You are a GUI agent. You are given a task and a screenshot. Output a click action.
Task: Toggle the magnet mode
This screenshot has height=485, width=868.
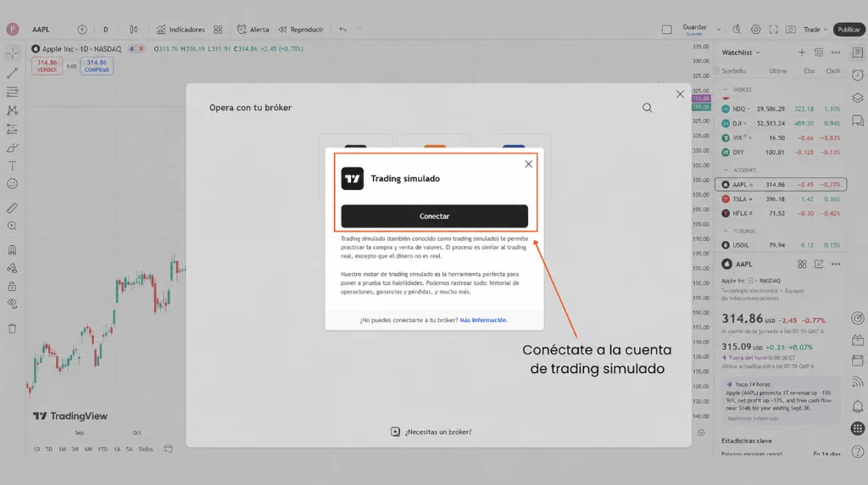pos(12,249)
